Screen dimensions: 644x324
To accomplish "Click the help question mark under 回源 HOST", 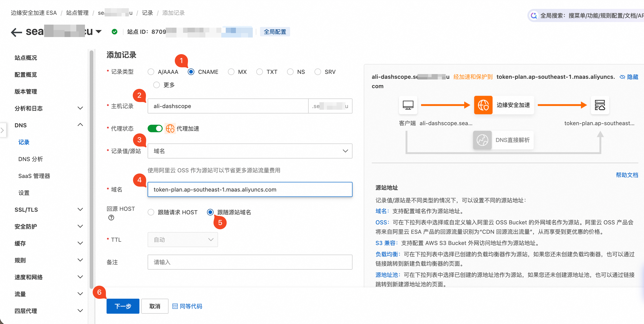I will tap(111, 218).
